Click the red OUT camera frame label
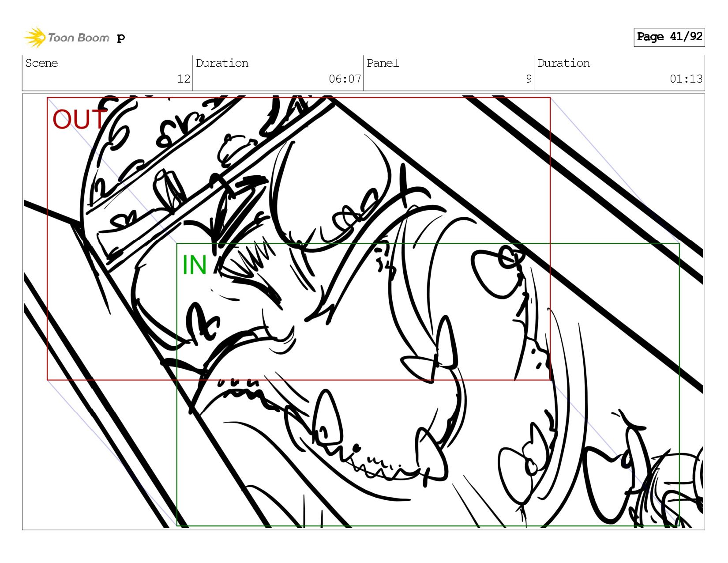 [79, 119]
